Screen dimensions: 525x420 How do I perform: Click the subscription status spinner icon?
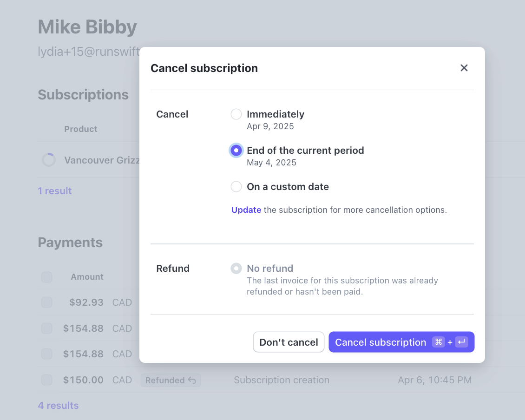pos(49,160)
